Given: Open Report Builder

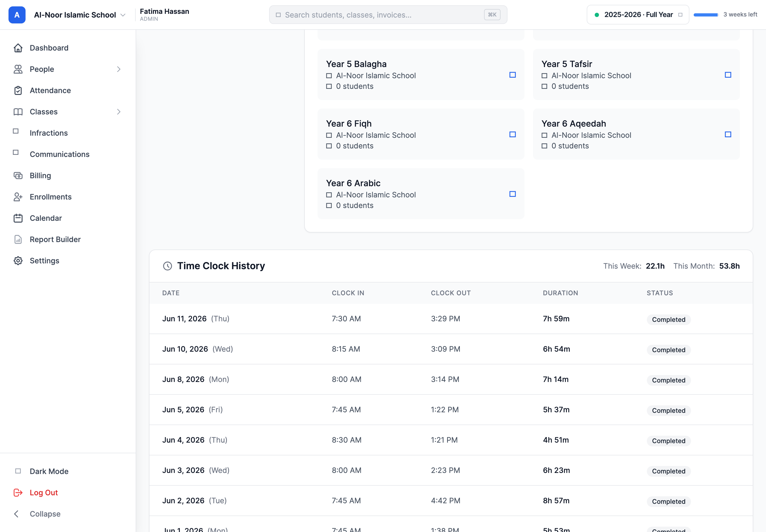Looking at the screenshot, I should [55, 240].
